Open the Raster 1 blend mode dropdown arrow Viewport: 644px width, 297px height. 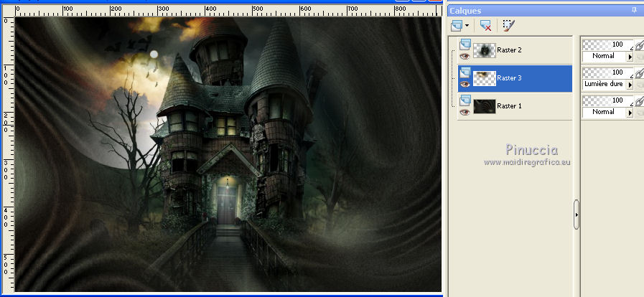(x=630, y=113)
